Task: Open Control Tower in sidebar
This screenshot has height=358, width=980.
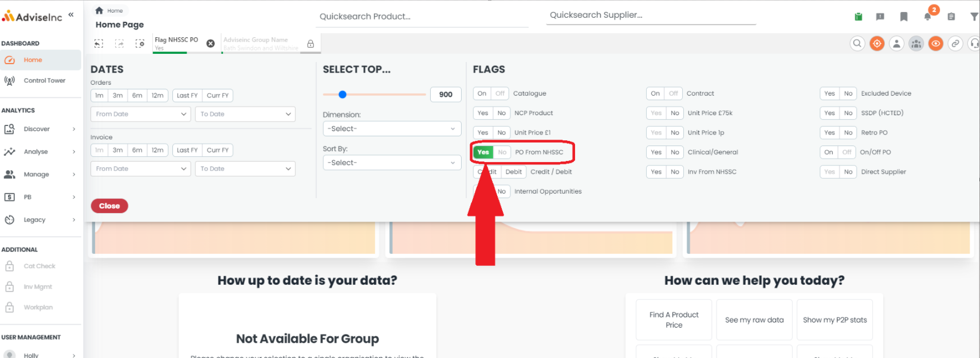Action: point(40,81)
